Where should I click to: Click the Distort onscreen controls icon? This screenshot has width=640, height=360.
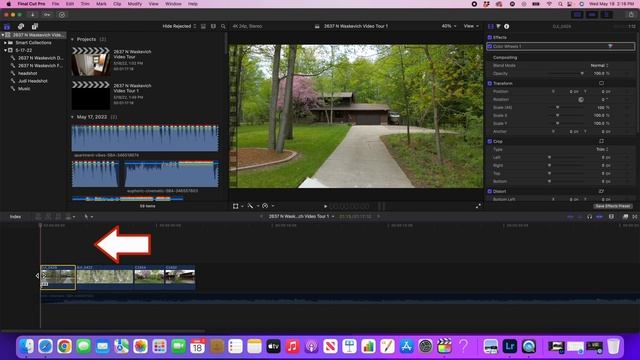pyautogui.click(x=601, y=191)
